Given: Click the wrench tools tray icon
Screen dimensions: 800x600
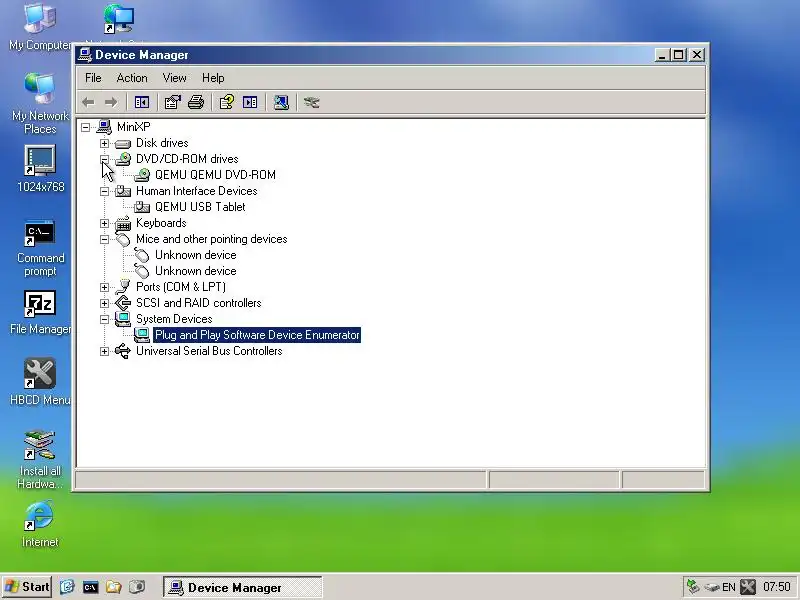Looking at the screenshot, I should tap(748, 587).
